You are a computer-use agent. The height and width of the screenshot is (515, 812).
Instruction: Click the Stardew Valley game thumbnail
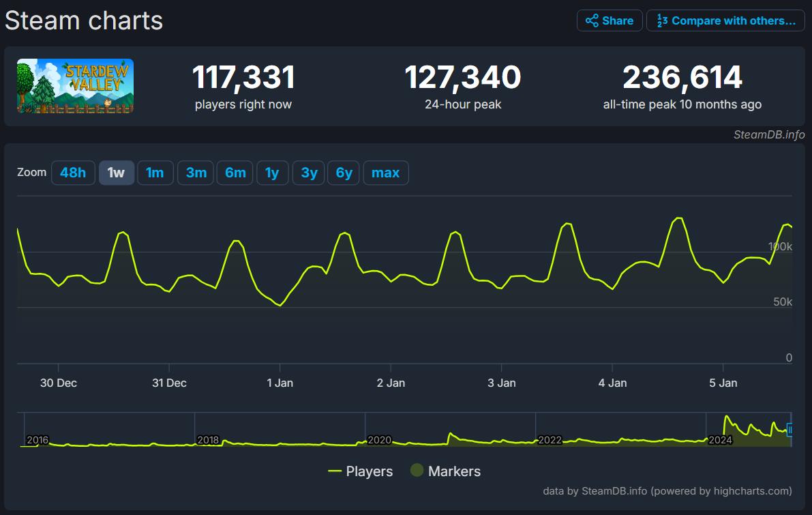(75, 86)
